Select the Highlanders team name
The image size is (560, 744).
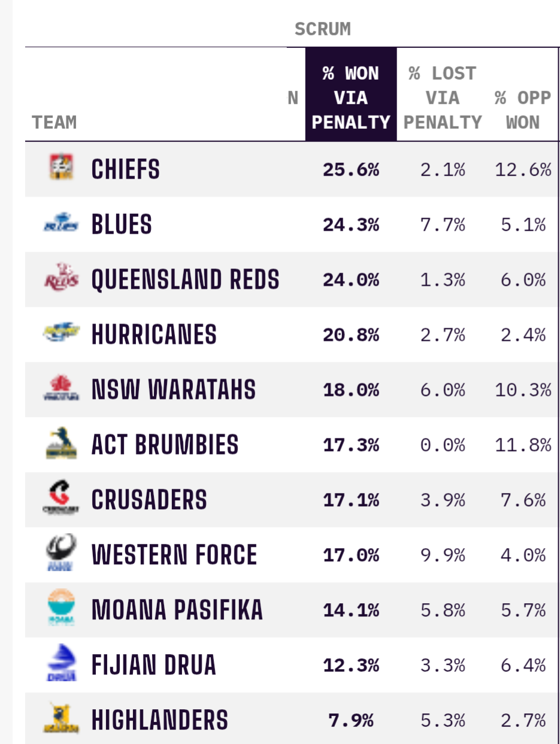160,720
